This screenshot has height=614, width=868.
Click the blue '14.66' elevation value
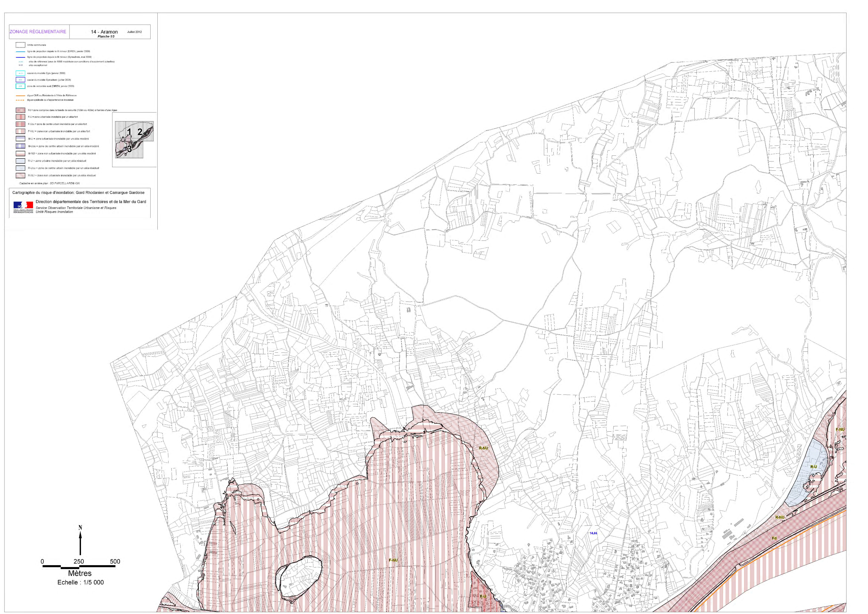coord(593,533)
